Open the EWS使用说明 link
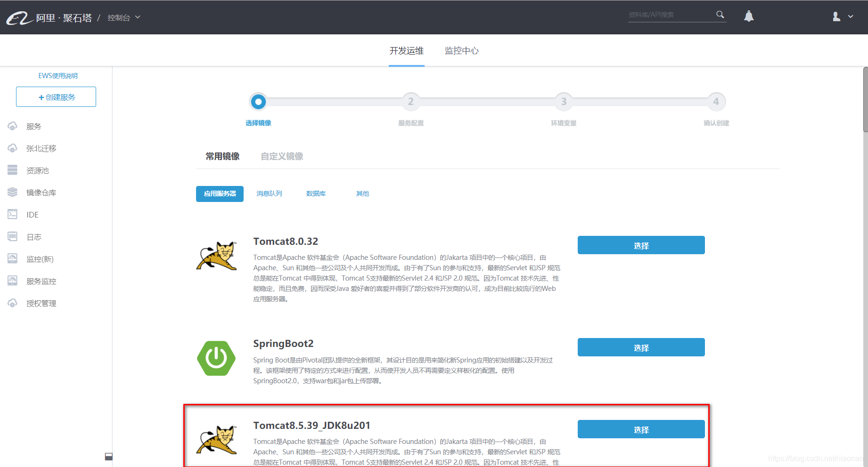The width and height of the screenshot is (868, 467). point(58,76)
